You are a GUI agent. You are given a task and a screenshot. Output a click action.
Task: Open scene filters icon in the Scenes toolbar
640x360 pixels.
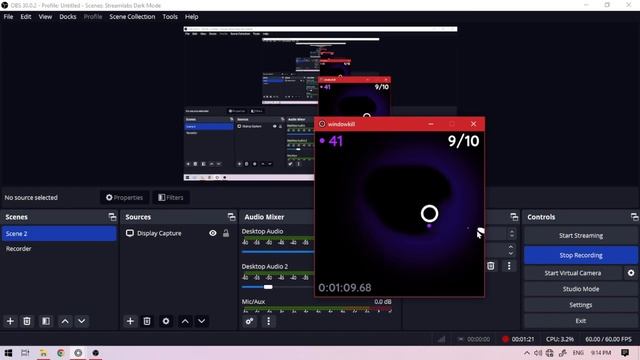click(x=46, y=321)
